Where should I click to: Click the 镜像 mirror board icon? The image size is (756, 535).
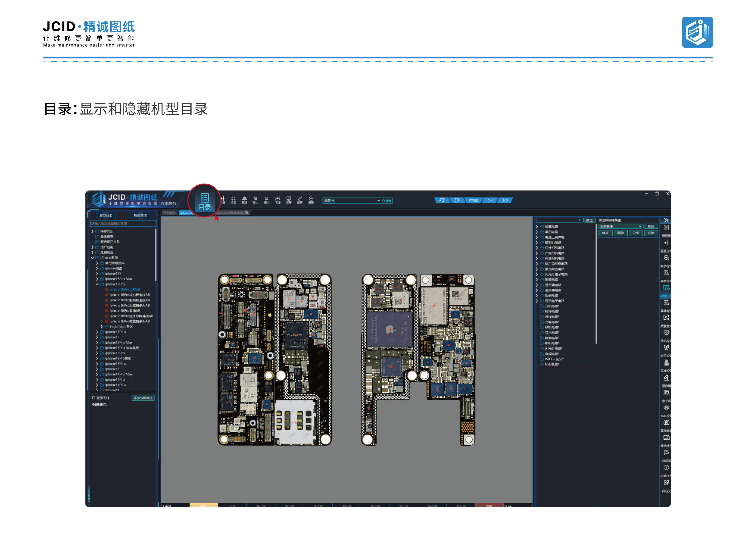(244, 200)
